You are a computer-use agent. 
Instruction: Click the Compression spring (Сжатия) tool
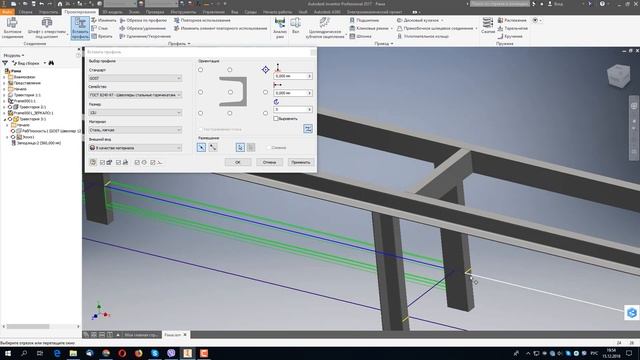point(488,26)
